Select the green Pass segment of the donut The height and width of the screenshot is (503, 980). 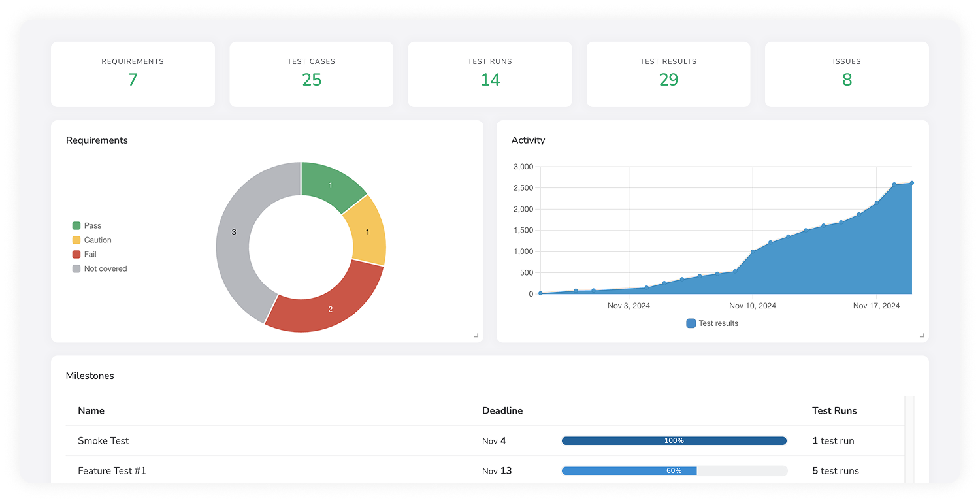point(330,184)
